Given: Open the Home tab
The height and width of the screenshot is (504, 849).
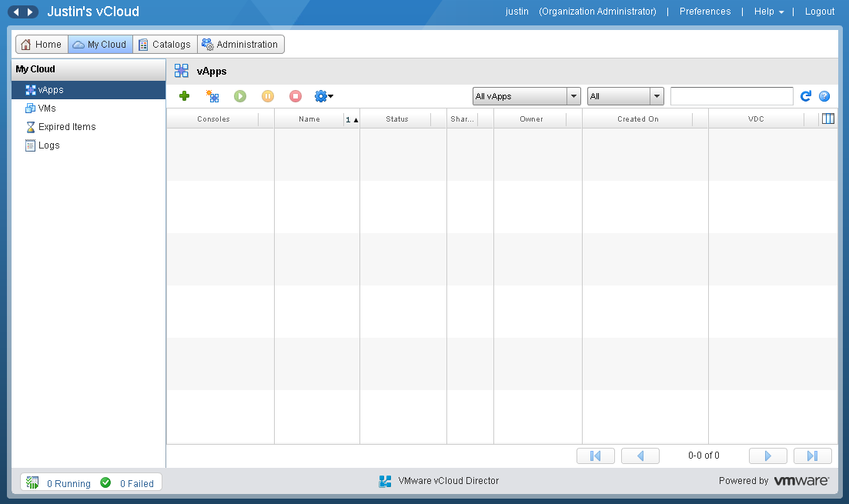Looking at the screenshot, I should pos(42,45).
